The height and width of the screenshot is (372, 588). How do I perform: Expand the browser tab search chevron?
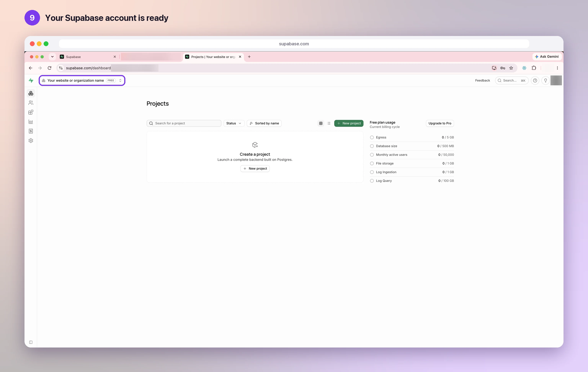(x=52, y=57)
